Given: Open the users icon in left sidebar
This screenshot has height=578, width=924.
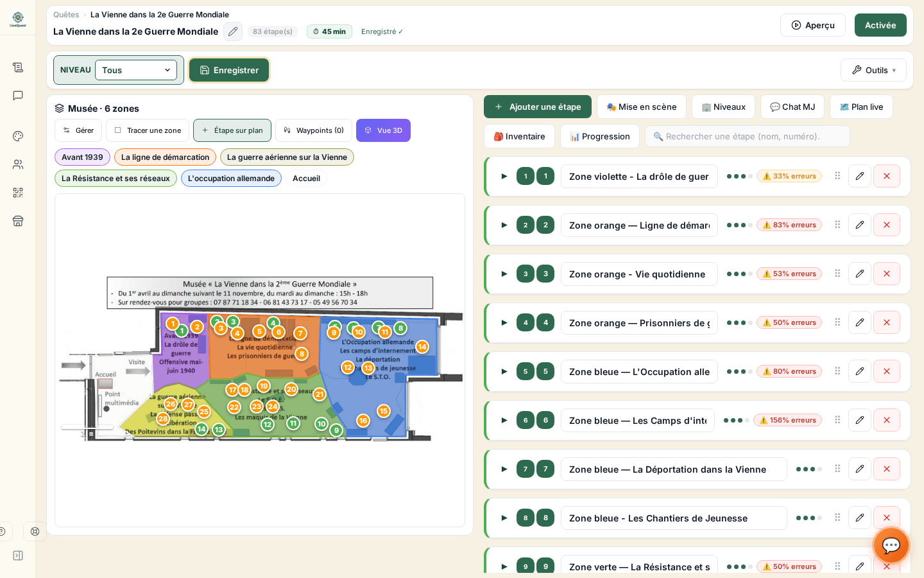Looking at the screenshot, I should (18, 164).
